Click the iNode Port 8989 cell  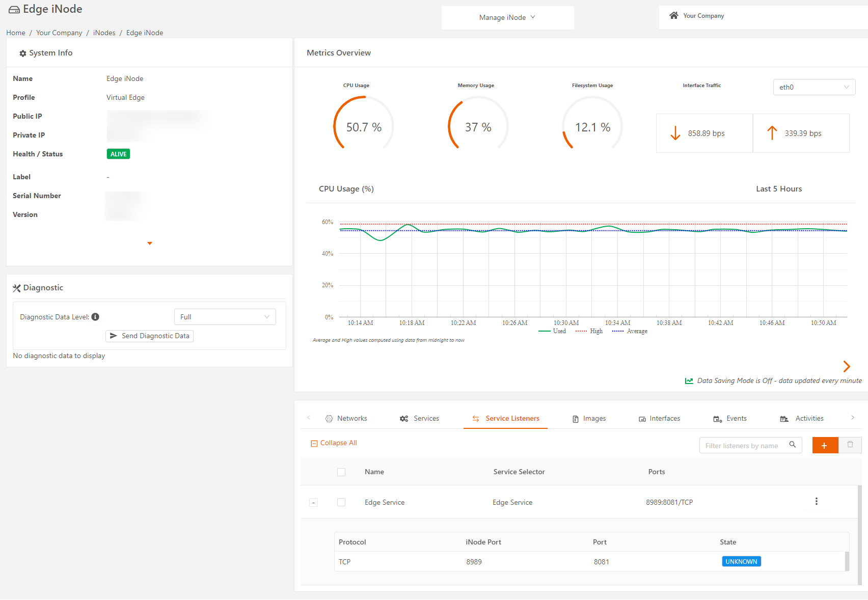[474, 562]
